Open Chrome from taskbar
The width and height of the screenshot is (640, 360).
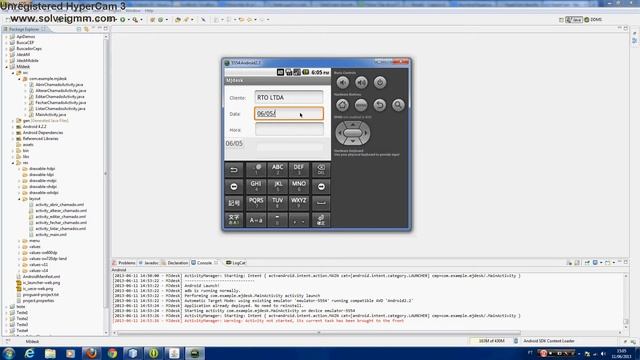pos(112,353)
